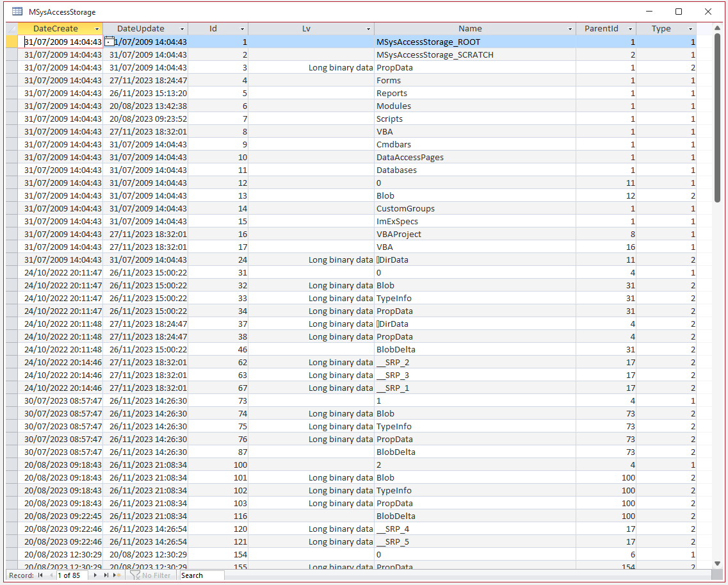Go to previous record navigation button
Screen dimensions: 728x585
point(51,575)
